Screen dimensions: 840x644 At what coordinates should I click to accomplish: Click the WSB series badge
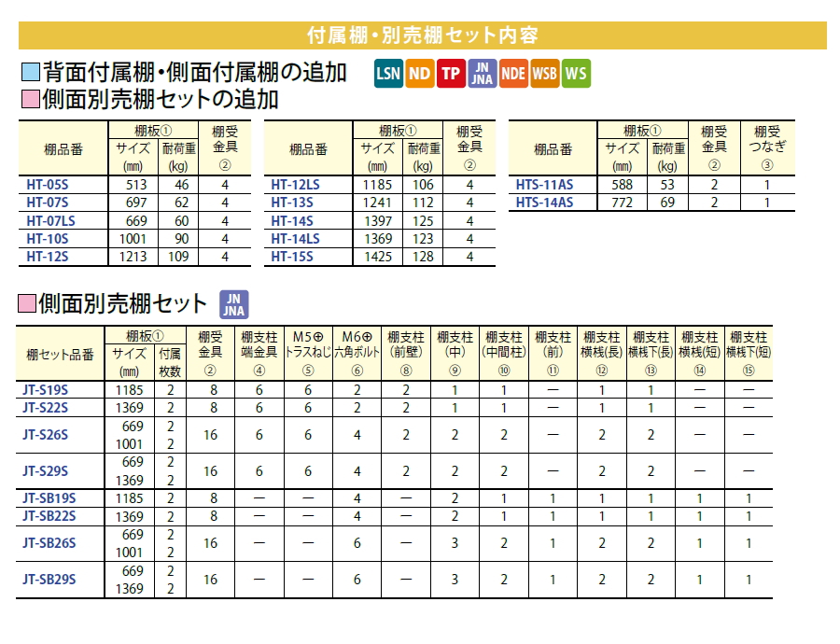(x=545, y=73)
